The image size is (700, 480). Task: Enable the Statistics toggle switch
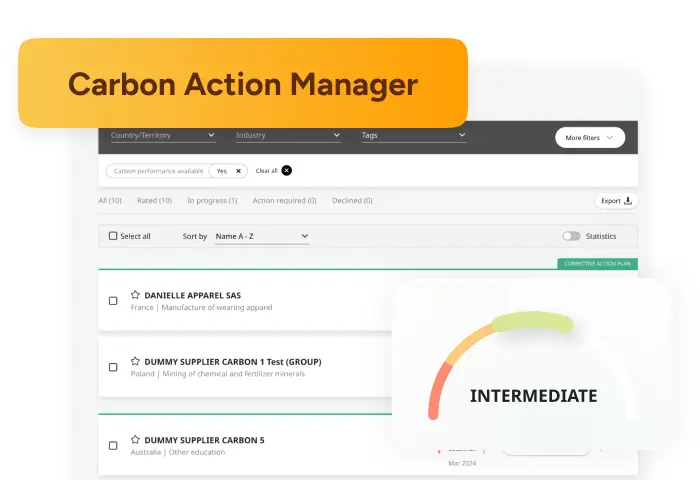(x=571, y=236)
